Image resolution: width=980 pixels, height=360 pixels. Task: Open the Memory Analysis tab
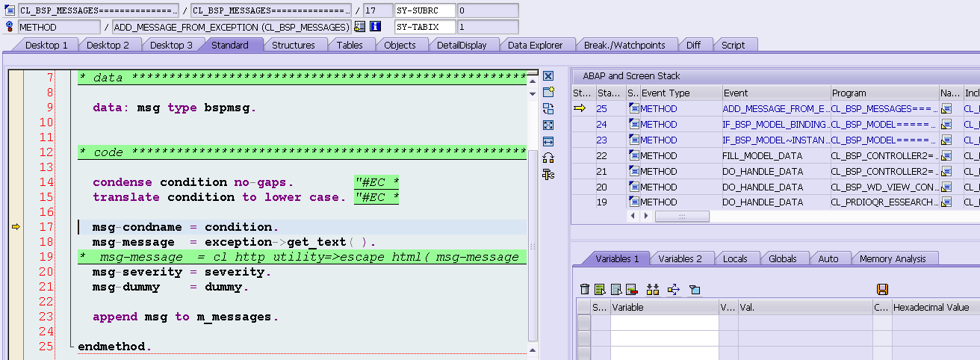click(893, 258)
